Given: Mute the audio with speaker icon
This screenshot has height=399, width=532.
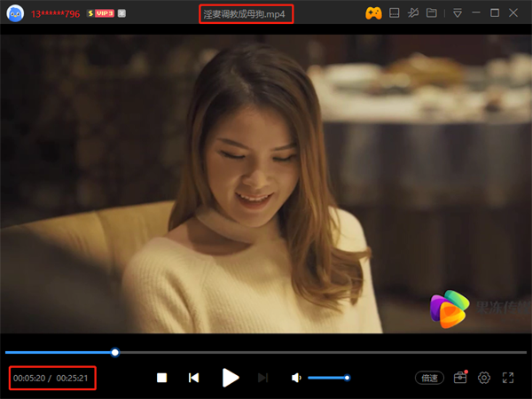Looking at the screenshot, I should coord(296,378).
